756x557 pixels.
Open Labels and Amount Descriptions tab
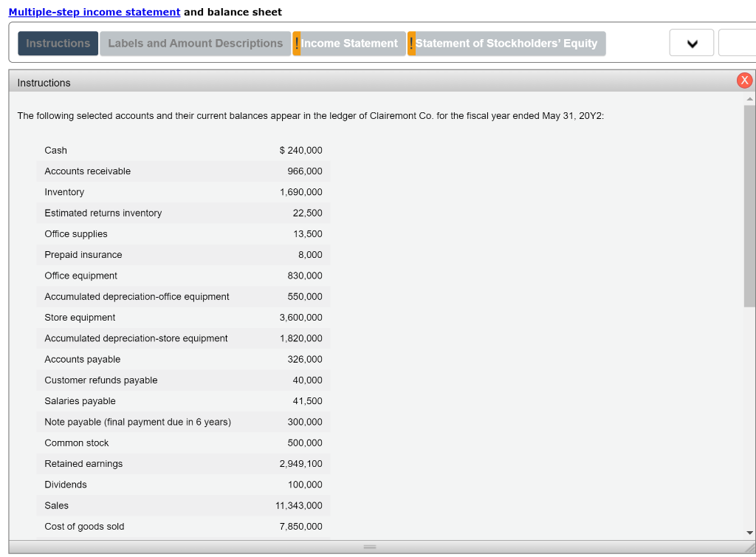coord(195,44)
